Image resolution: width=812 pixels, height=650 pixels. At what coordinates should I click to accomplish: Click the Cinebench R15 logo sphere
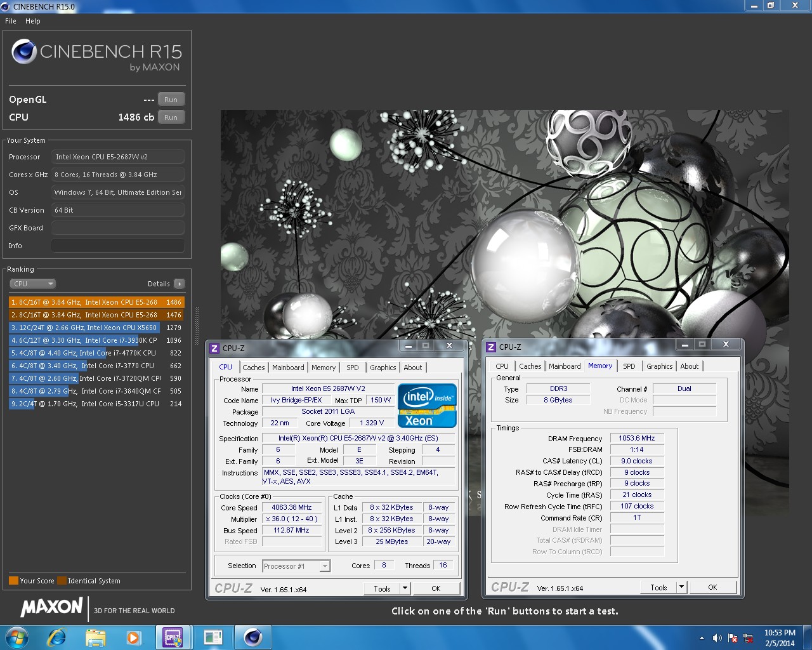(x=23, y=51)
